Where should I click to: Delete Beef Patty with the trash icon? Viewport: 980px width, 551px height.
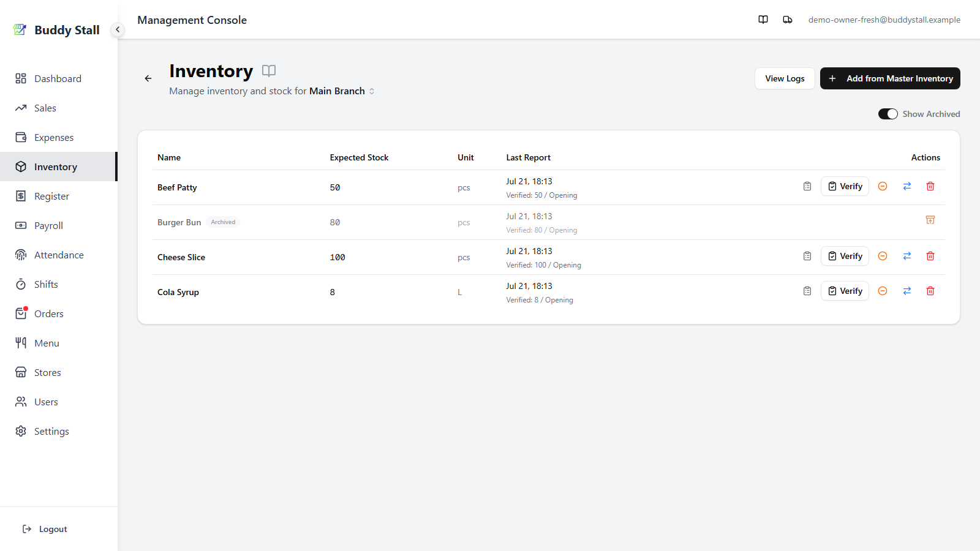[x=930, y=186]
